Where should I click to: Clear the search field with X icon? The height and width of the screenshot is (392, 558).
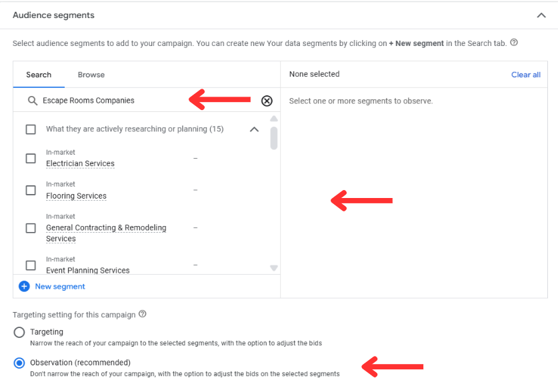click(x=267, y=101)
